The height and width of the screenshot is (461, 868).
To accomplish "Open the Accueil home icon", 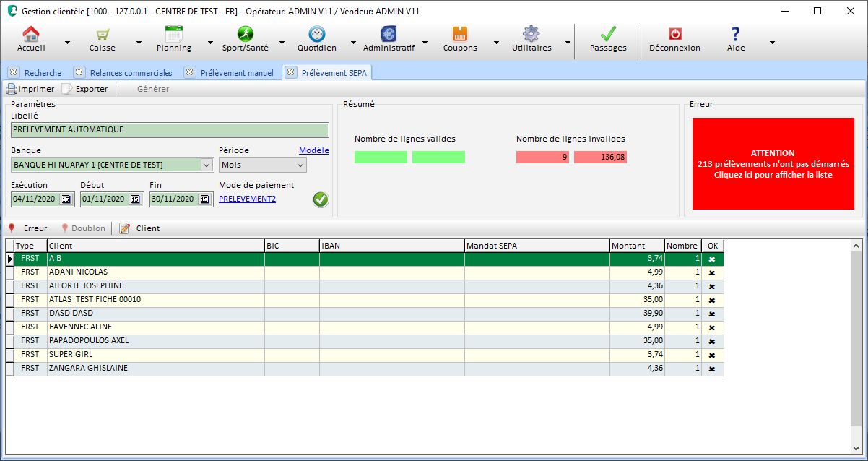I will pos(31,35).
